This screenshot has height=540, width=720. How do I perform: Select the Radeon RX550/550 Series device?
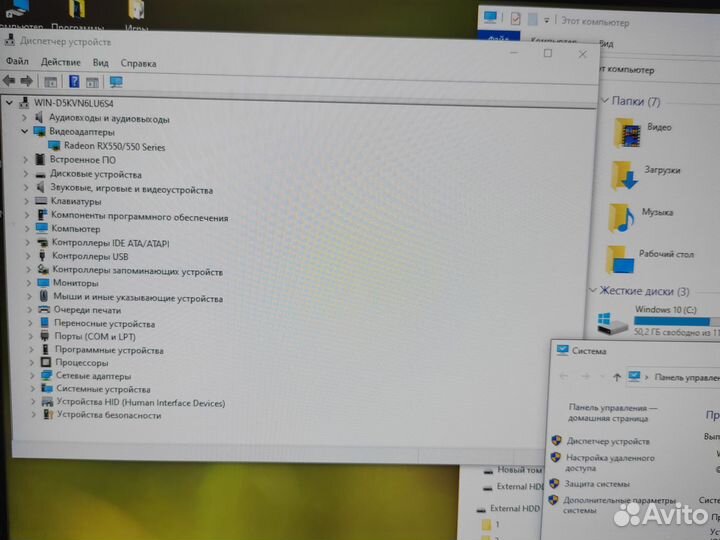click(x=114, y=146)
